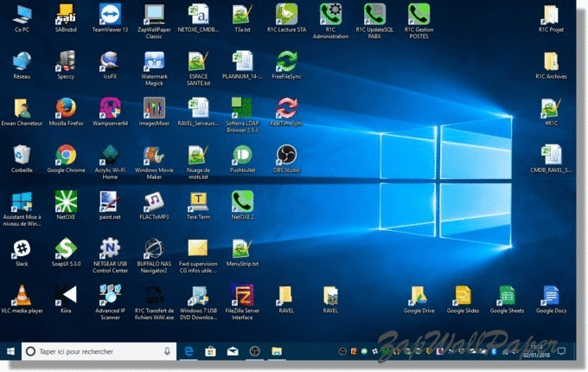Open the Windows Start menu button
588x372 pixels.
tap(10, 351)
